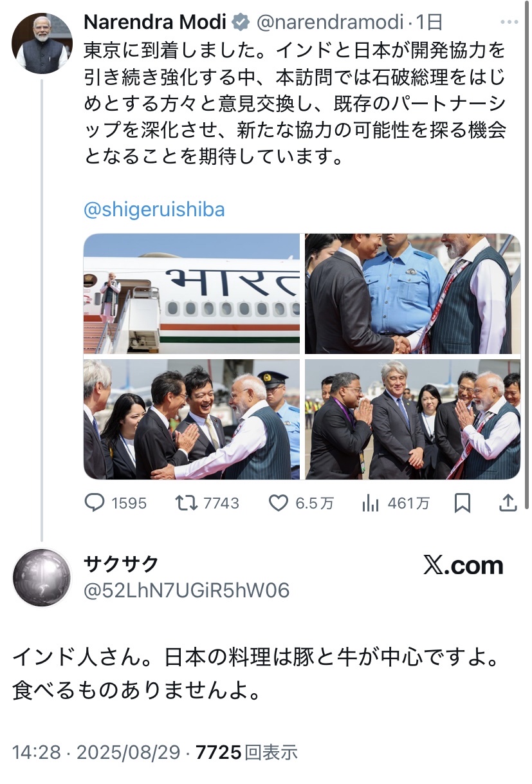
Task: Open the @52LhN7UGiR5hW06 handle
Action: point(187,590)
